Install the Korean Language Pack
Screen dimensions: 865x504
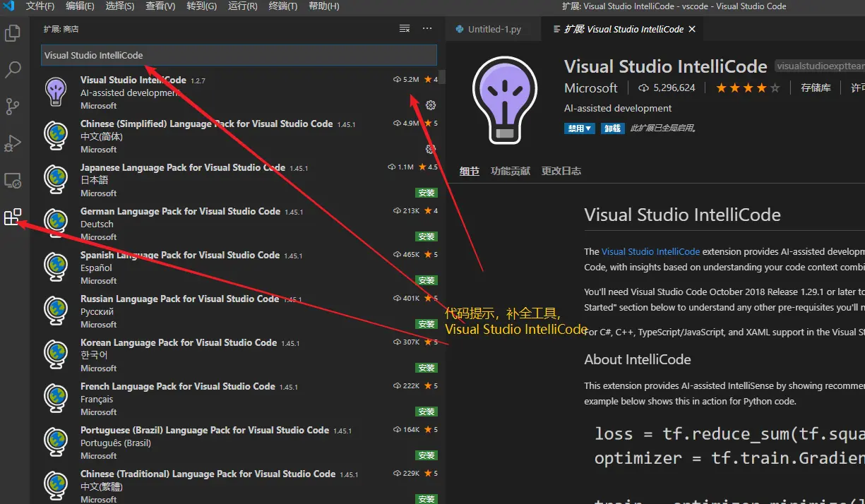(426, 368)
